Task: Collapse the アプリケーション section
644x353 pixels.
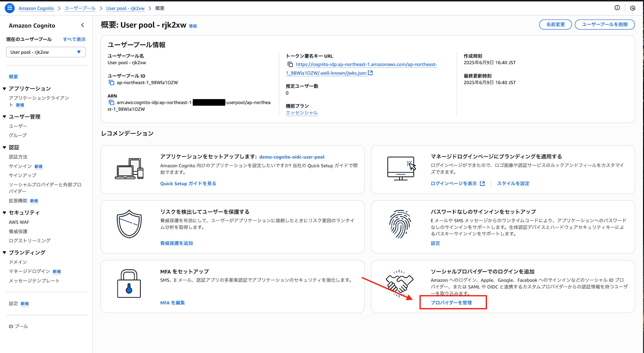Action: [x=5, y=89]
